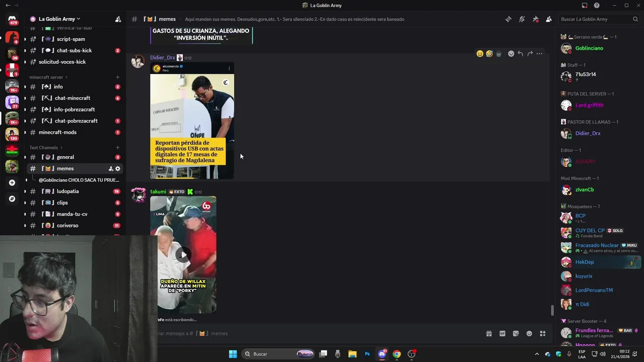Click username takumi in chat
Screen dimensions: 644x362
[x=158, y=192]
